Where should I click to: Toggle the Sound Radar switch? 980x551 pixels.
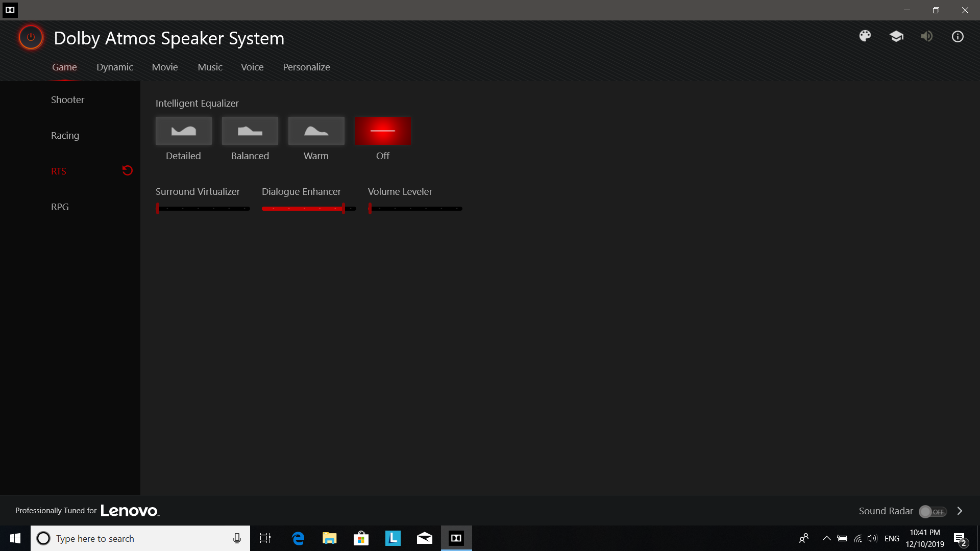pos(933,511)
